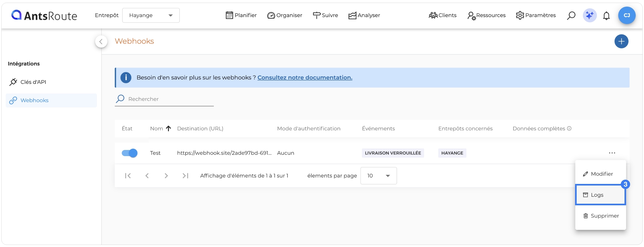Choose Modifier from the context menu
This screenshot has height=247, width=644.
pyautogui.click(x=600, y=174)
